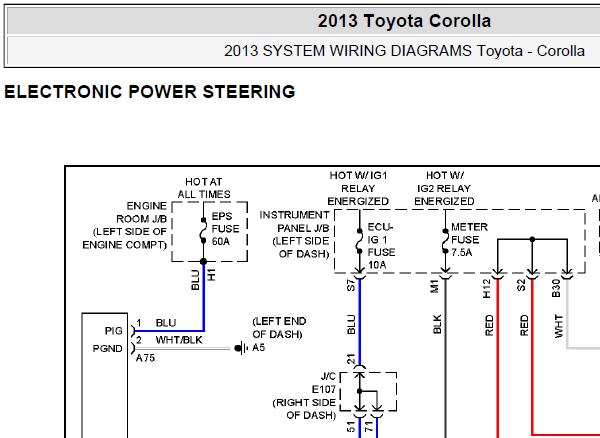Image resolution: width=600 pixels, height=438 pixels.
Task: Select the "(RIGHT SIDE OF DASH)" location note
Action: [304, 409]
